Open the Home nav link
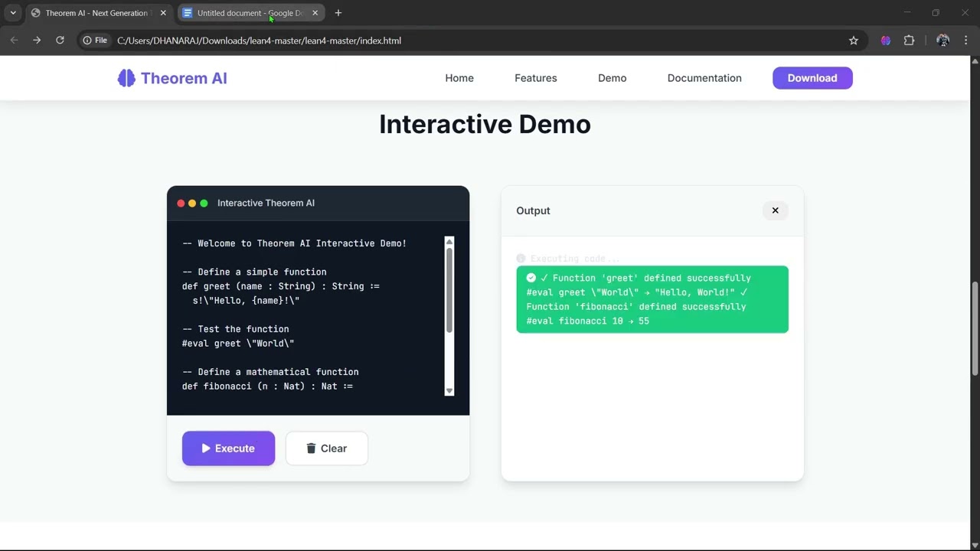The width and height of the screenshot is (980, 551). [x=459, y=78]
